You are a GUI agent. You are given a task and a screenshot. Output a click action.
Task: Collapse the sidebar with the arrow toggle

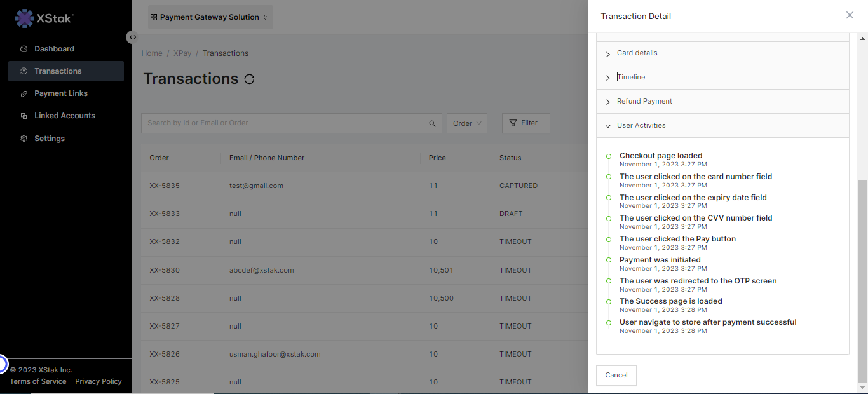132,37
